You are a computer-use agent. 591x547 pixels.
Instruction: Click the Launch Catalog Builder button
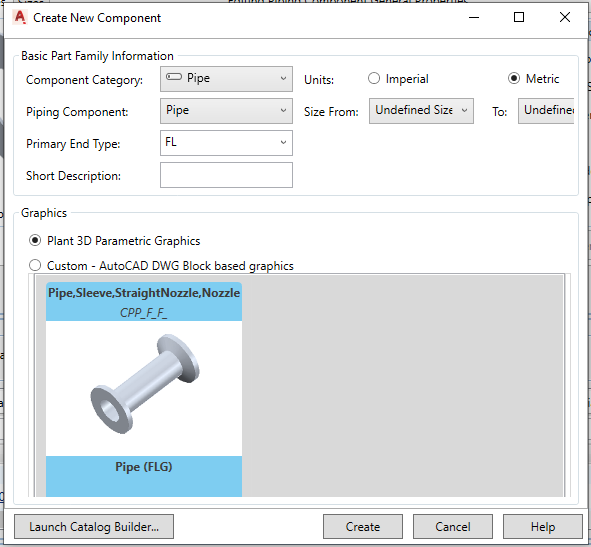tap(94, 527)
